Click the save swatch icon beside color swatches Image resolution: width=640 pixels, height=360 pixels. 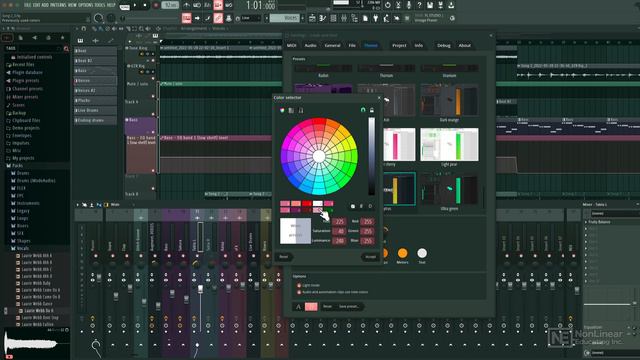[x=353, y=206]
